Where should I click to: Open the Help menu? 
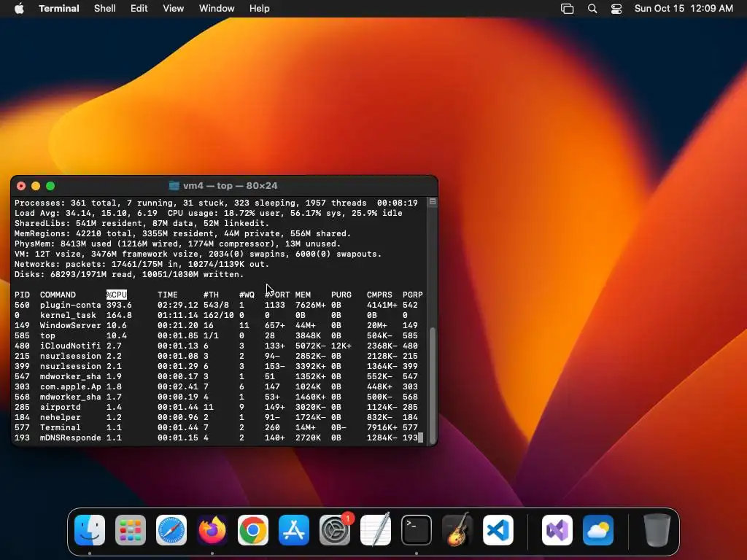(260, 9)
